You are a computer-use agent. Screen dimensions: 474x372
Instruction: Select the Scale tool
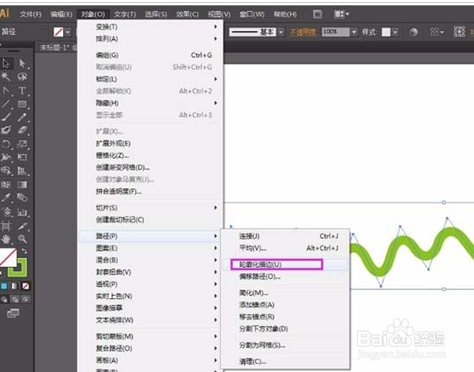click(22, 144)
